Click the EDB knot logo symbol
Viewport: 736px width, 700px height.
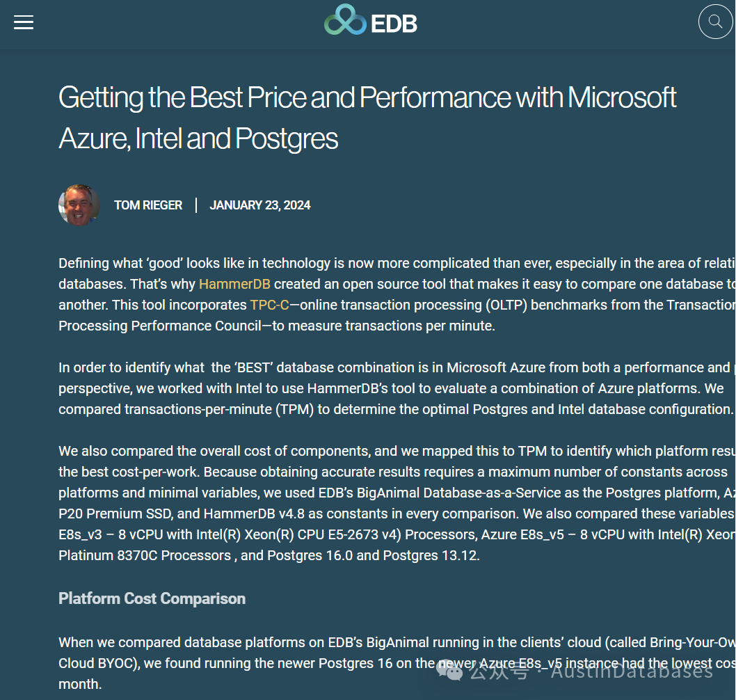(x=345, y=19)
